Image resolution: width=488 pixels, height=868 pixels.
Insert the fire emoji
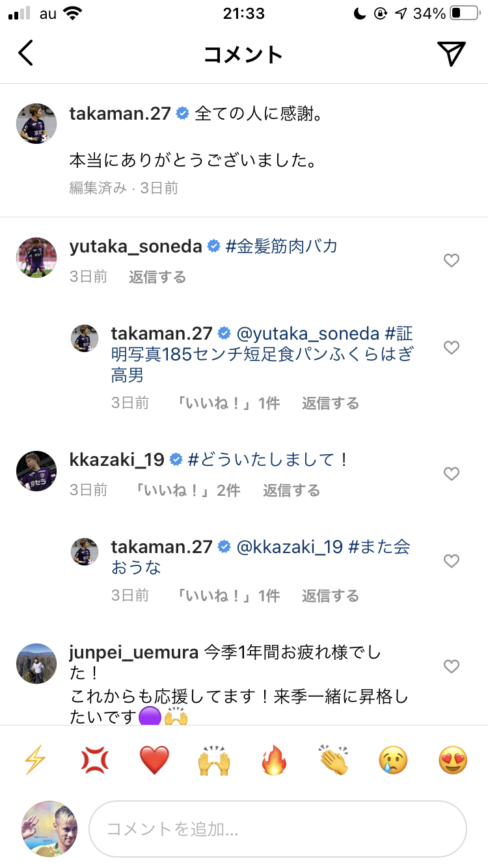[x=274, y=760]
